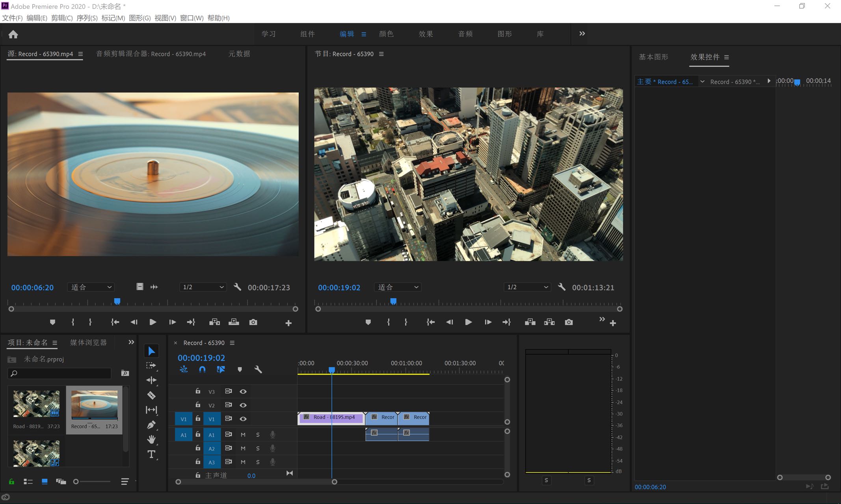
Task: Toggle lock on track V3
Action: point(198,391)
